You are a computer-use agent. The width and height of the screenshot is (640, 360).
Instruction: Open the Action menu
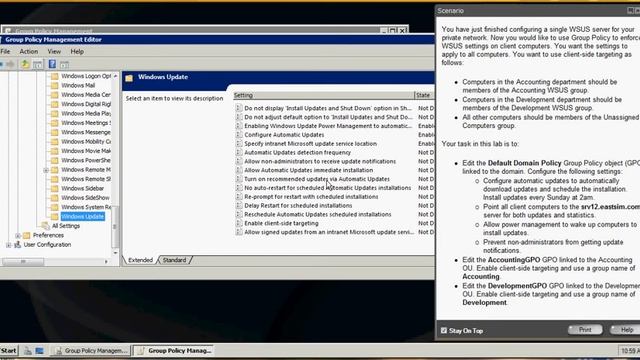29,51
